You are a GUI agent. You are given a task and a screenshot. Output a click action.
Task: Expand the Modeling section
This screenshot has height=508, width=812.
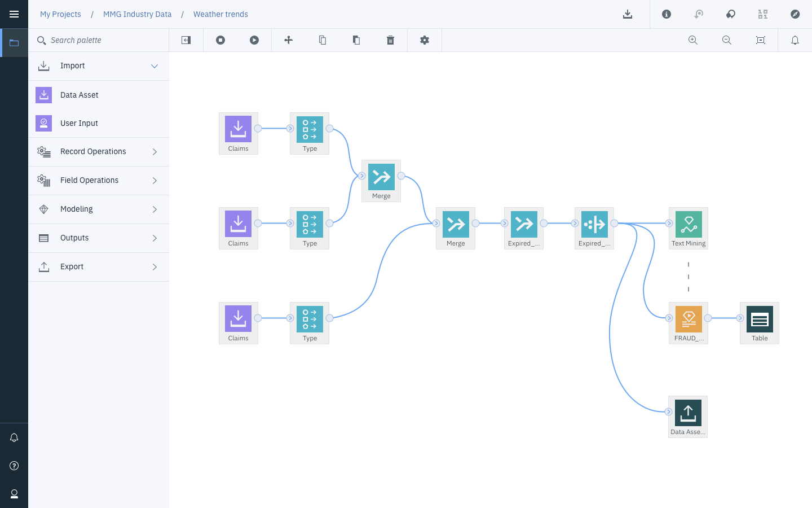tap(99, 209)
